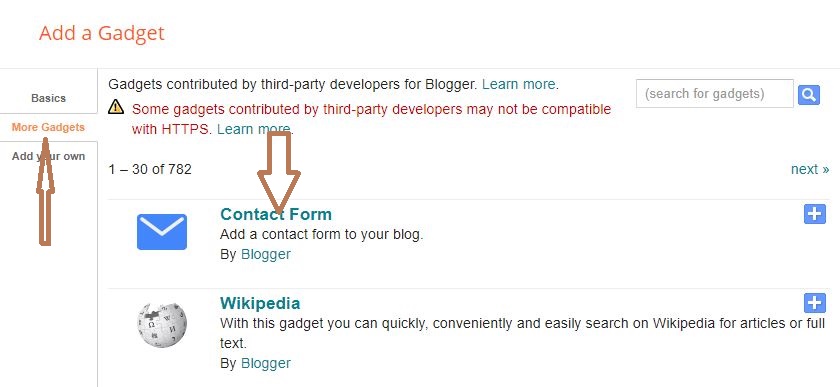Click Blogger author link under Contact Form

[x=266, y=254]
